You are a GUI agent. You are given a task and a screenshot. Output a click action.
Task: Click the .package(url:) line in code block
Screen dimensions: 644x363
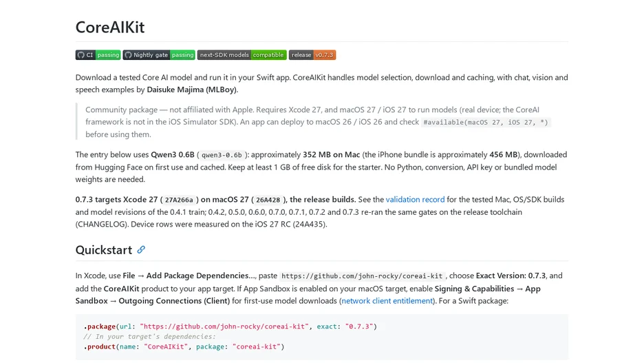coord(230,326)
